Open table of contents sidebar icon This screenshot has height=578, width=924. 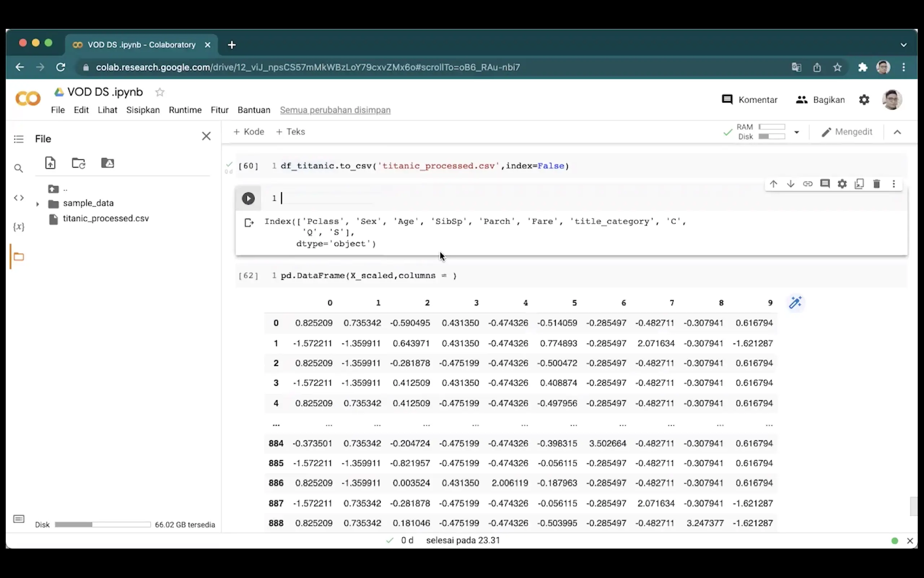coord(18,139)
